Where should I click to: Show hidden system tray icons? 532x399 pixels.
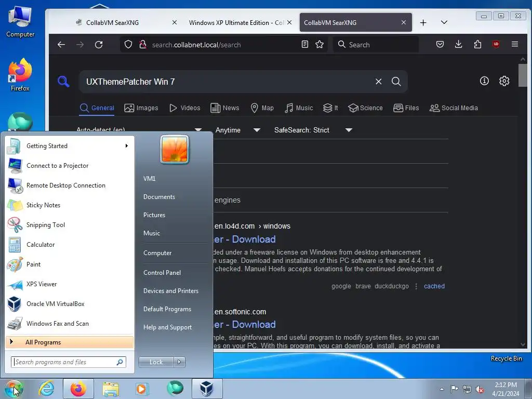442,389
